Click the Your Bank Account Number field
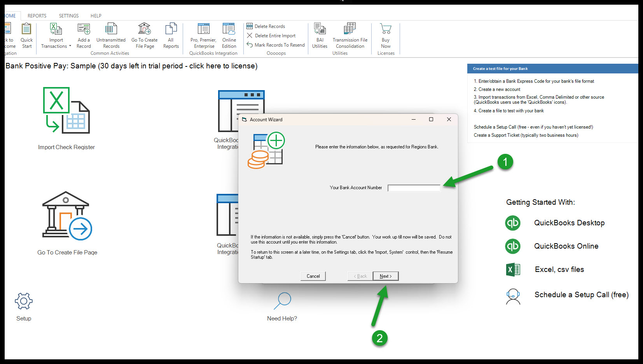The image size is (643, 364). (x=414, y=188)
